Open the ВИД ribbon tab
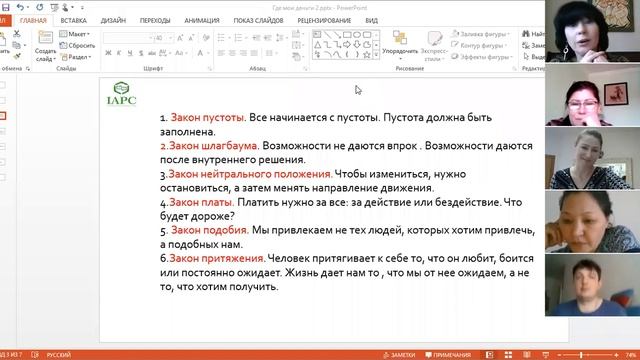The image size is (640, 360). coord(371,20)
